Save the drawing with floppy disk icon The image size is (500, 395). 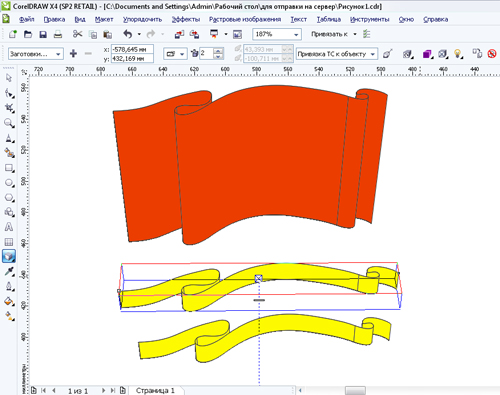43,34
